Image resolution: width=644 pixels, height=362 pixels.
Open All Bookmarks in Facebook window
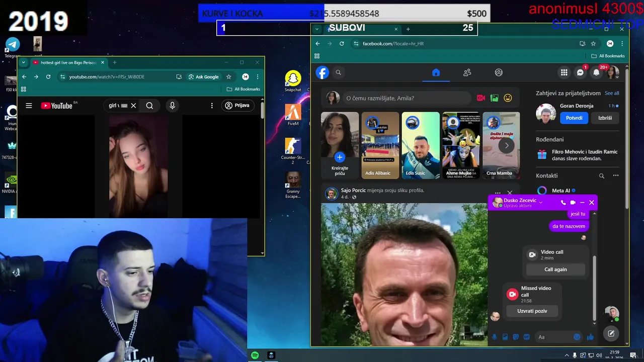608,56
